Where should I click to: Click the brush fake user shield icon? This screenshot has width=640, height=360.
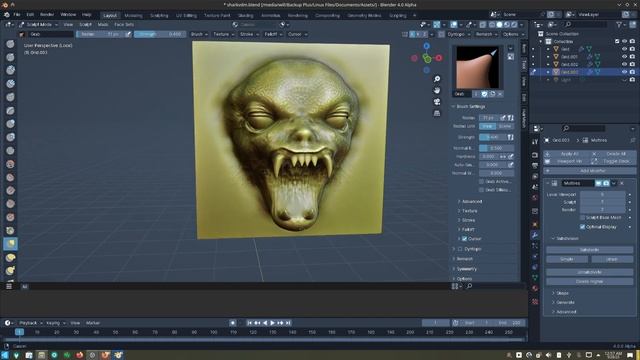(x=484, y=94)
